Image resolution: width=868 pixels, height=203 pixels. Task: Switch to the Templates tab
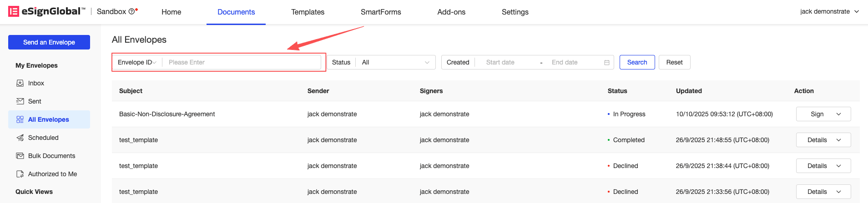pos(308,12)
